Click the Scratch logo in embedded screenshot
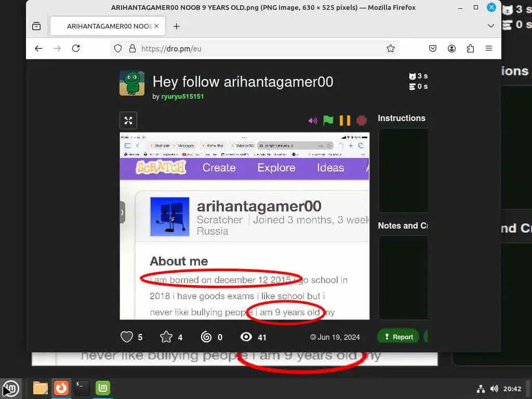Image resolution: width=532 pixels, height=399 pixels. pyautogui.click(x=161, y=168)
